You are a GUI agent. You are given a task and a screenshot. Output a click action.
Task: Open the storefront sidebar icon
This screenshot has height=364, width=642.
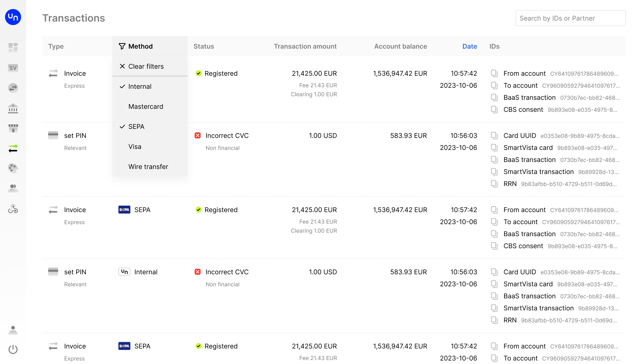[13, 128]
